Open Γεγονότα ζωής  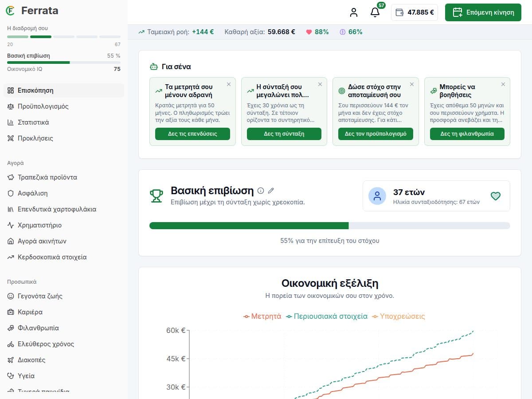click(x=64, y=296)
